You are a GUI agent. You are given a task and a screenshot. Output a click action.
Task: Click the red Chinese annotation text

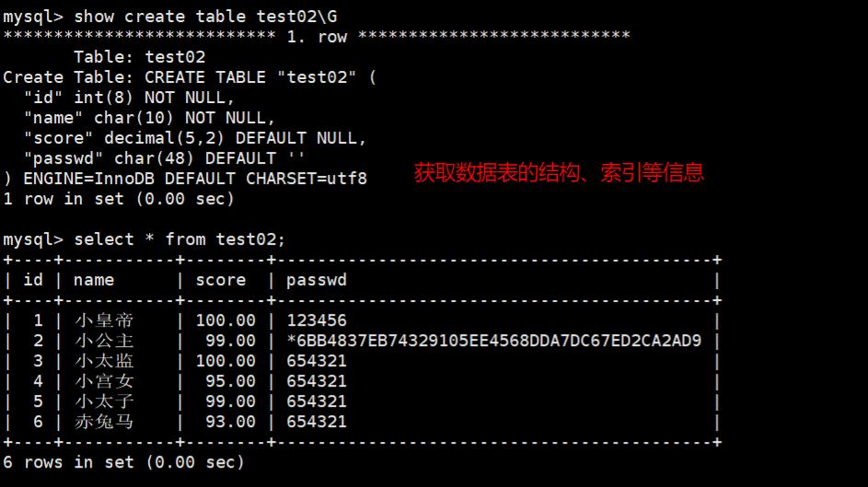[559, 172]
